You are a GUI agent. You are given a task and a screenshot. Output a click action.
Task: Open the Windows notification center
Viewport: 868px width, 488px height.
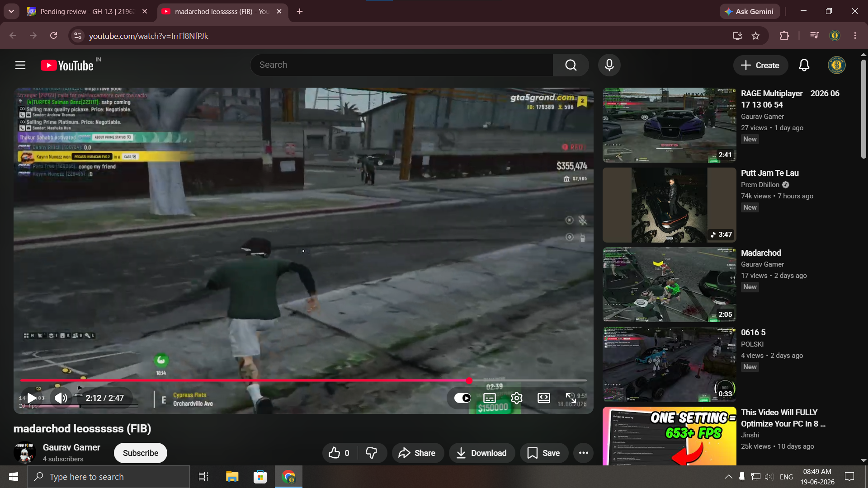[849, 477]
